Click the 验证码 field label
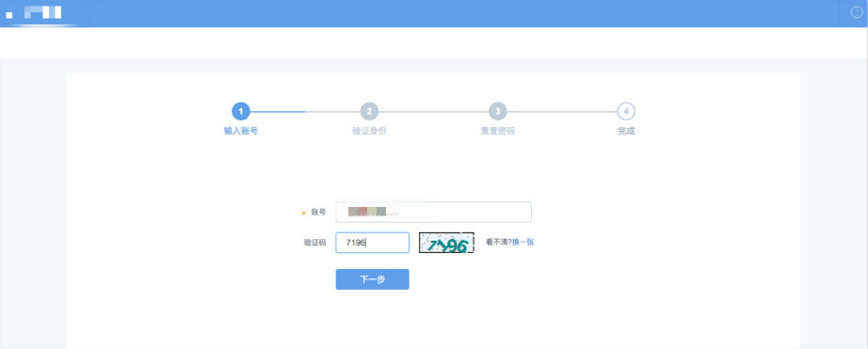868x349 pixels. tap(315, 243)
